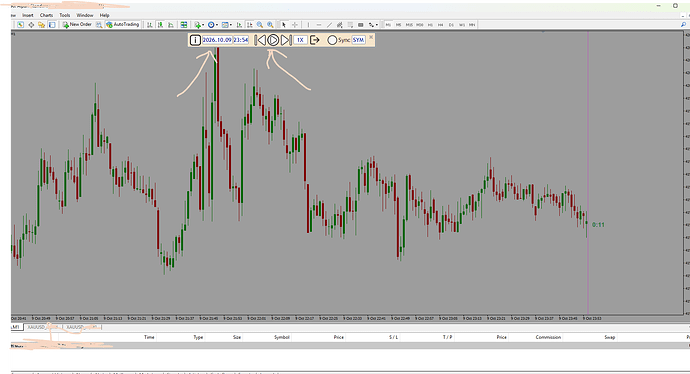Image resolution: width=690 pixels, height=374 pixels.
Task: Click the S / L column header
Action: [x=393, y=337]
